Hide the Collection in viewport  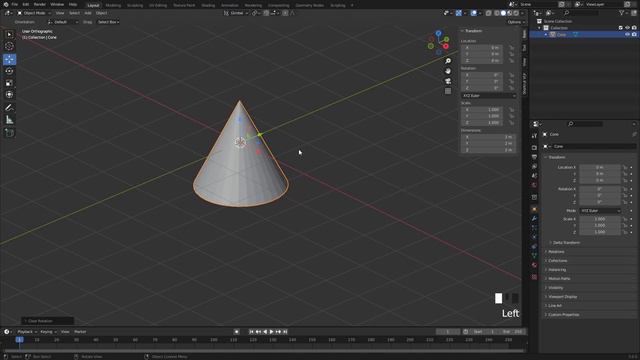(627, 28)
